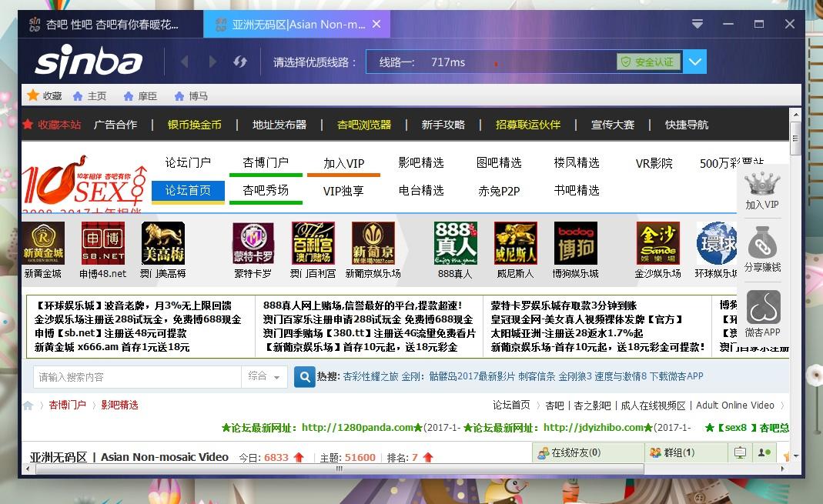Click the blue search magnifier icon
The image size is (823, 504).
(304, 378)
